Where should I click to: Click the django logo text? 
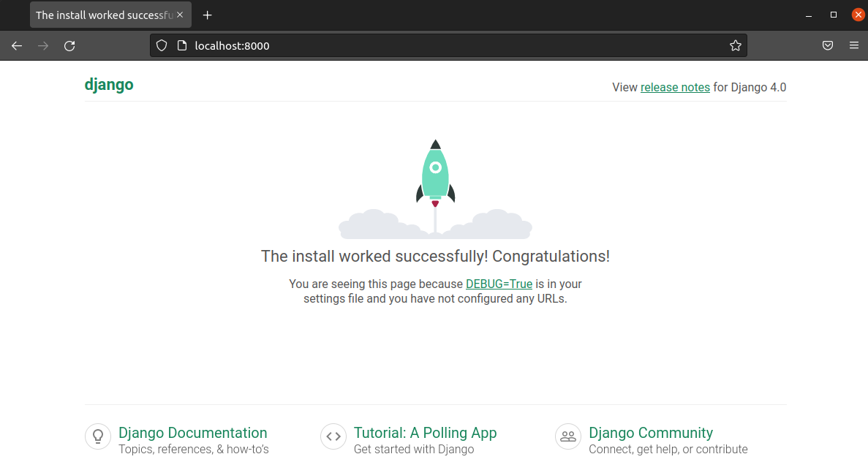(x=109, y=86)
